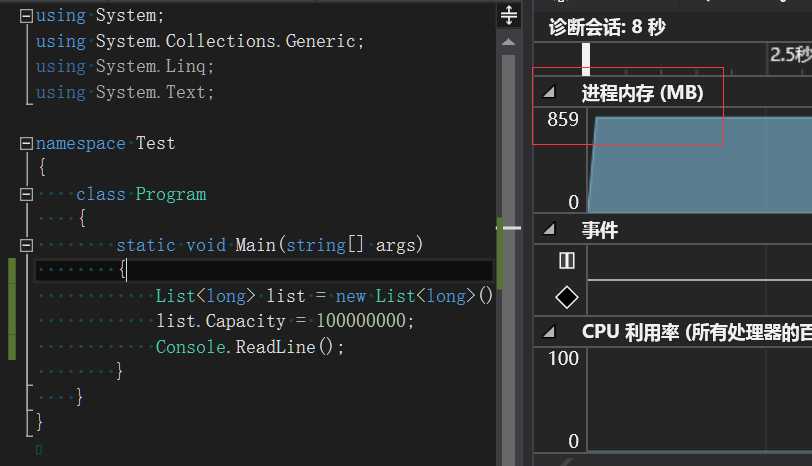Click the 事件 heading text
The image size is (812, 466).
click(x=600, y=229)
